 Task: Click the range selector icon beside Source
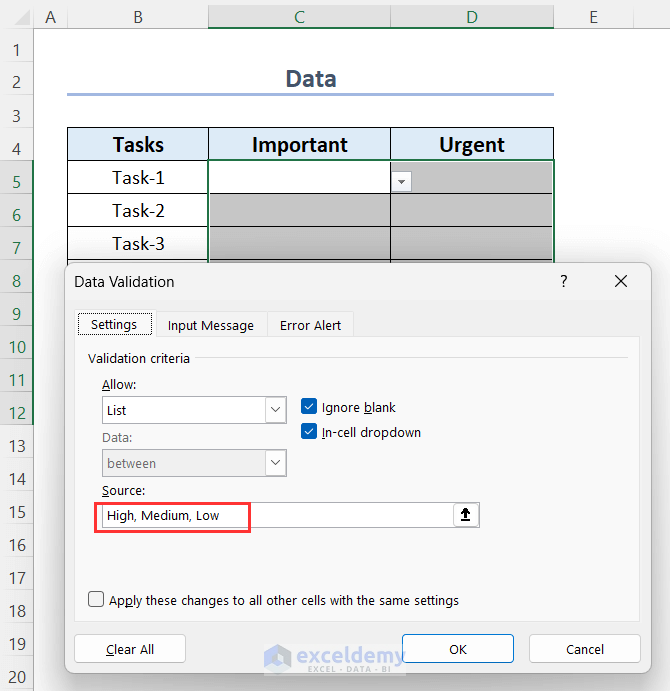tap(466, 515)
